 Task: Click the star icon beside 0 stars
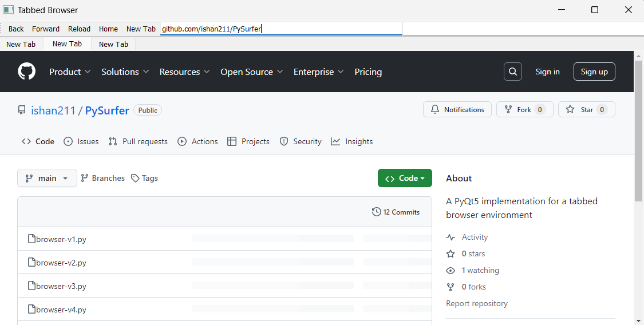451,253
